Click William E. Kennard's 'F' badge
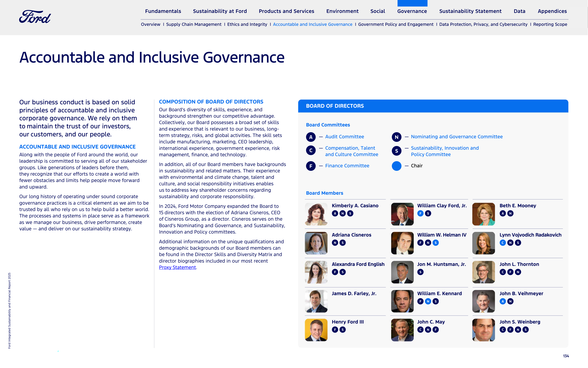Image resolution: width=588 pixels, height=368 pixels. [x=420, y=301]
